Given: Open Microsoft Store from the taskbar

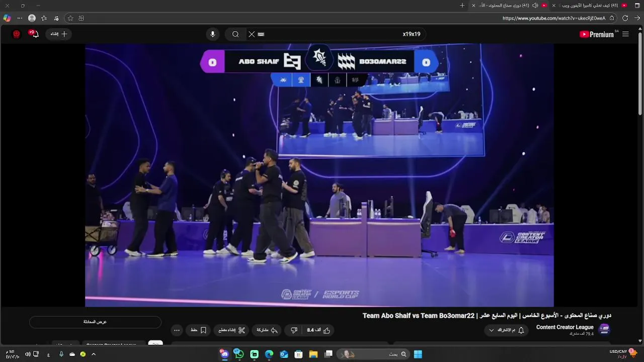Looking at the screenshot, I should click(298, 354).
